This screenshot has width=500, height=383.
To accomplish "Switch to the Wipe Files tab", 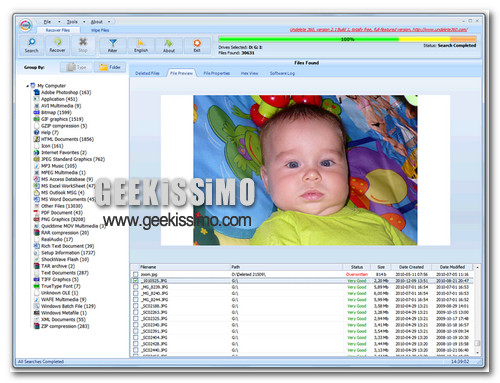I will tap(100, 30).
